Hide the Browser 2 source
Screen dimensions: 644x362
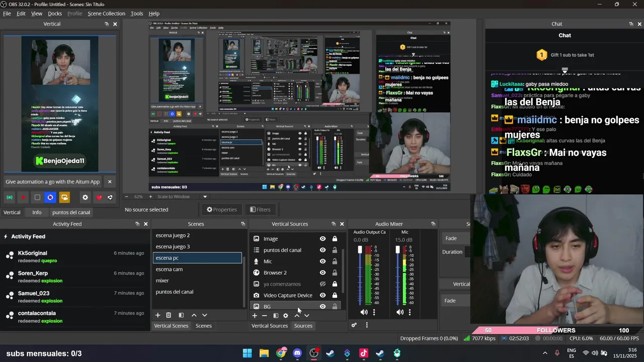coord(323,273)
